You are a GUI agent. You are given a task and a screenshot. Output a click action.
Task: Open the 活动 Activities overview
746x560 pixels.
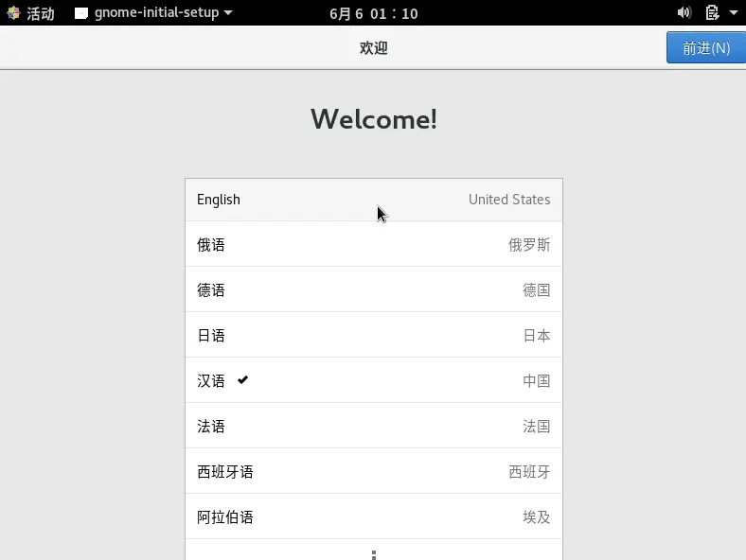tap(41, 13)
